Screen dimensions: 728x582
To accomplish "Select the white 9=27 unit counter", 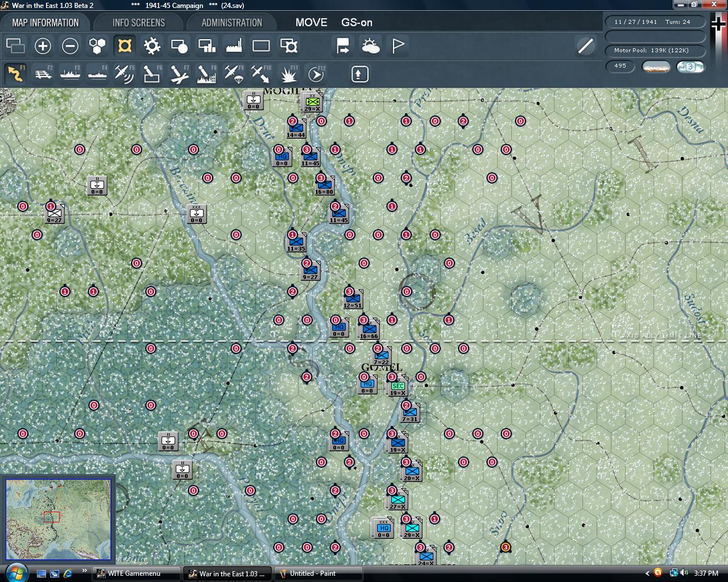I will click(x=54, y=214).
